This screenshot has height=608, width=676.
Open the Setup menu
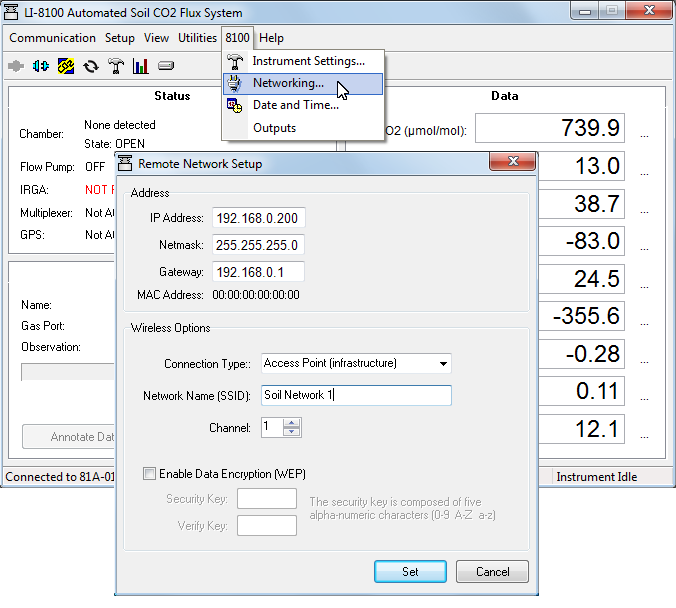point(119,38)
